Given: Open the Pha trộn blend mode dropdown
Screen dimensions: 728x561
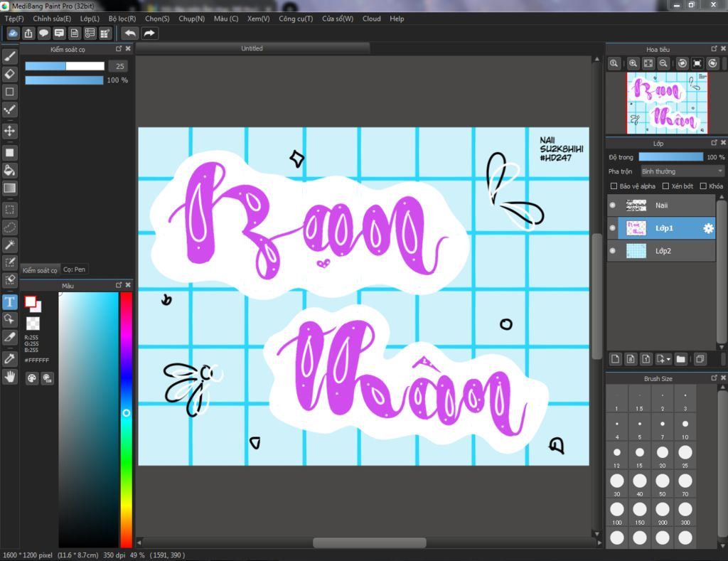Looking at the screenshot, I should click(682, 171).
